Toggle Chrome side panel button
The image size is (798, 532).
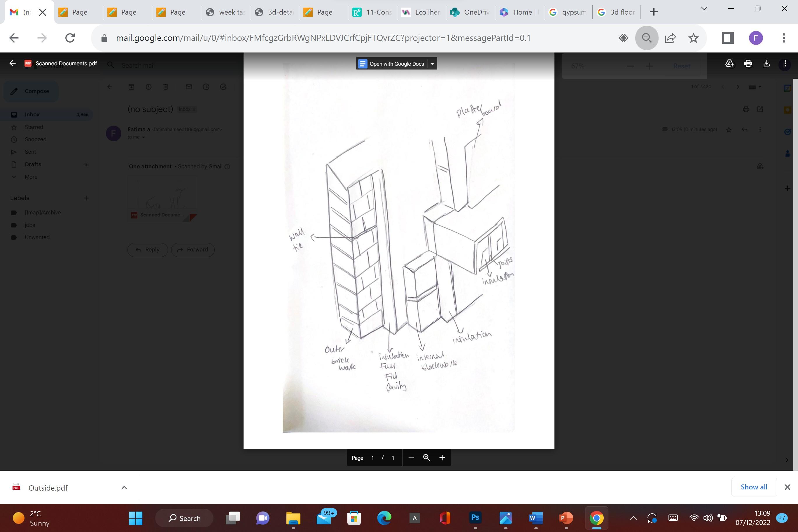[x=727, y=38]
